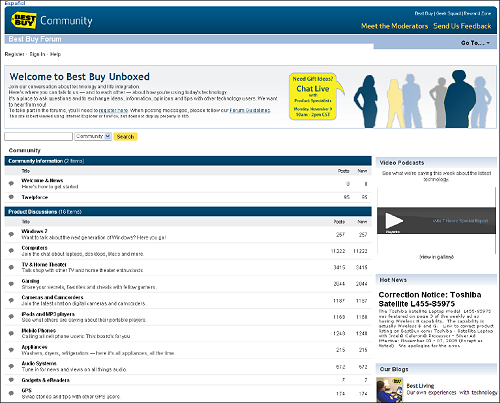Open the Audio Systems board

(39, 363)
